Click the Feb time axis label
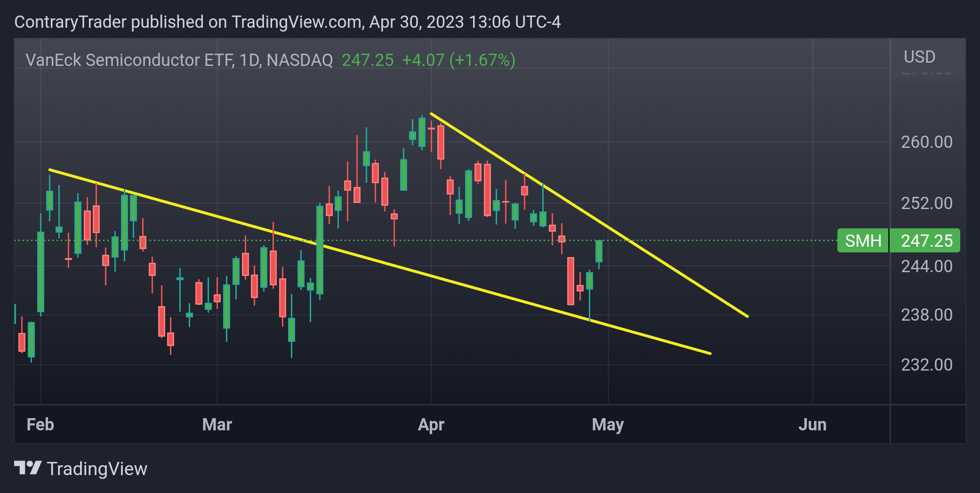Image resolution: width=980 pixels, height=493 pixels. 40,425
